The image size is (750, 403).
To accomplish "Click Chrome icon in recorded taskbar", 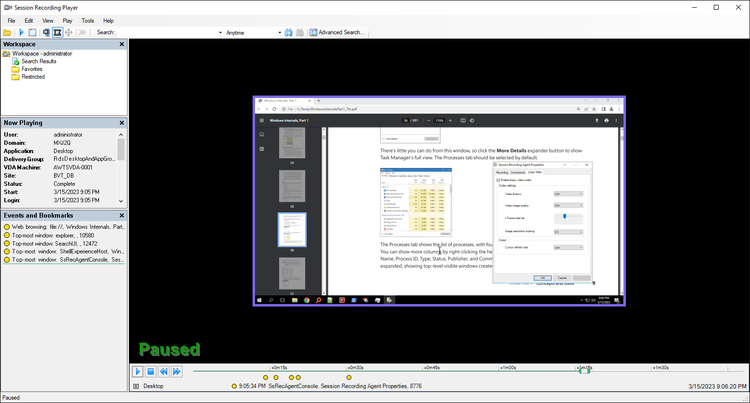I will [x=306, y=300].
